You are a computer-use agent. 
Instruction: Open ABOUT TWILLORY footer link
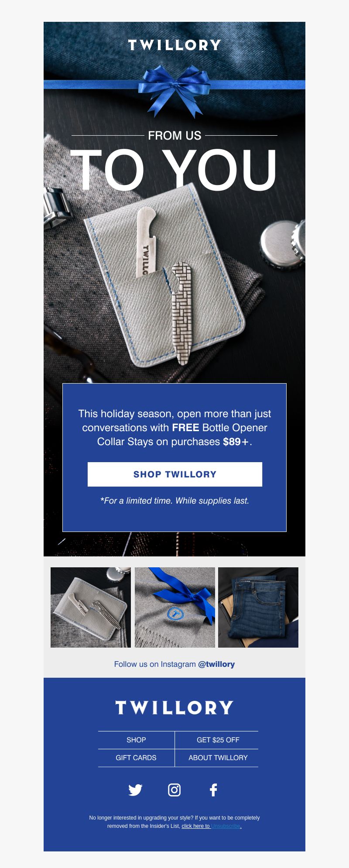[218, 758]
